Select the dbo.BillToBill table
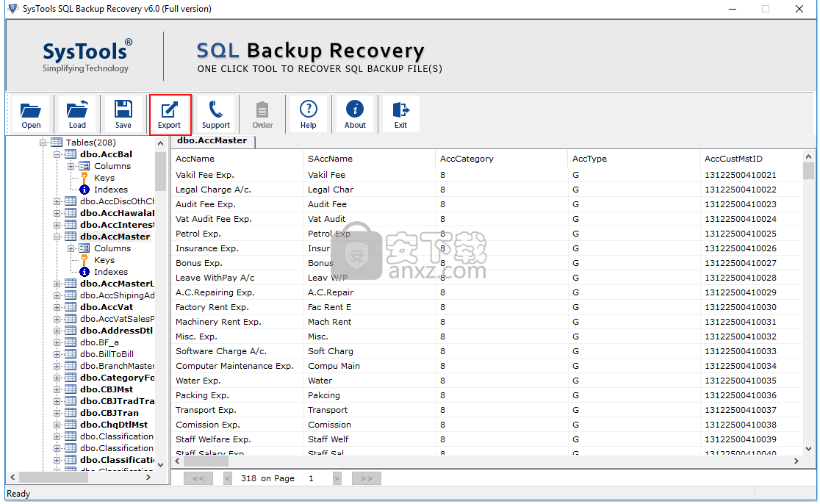Image resolution: width=820 pixels, height=504 pixels. [x=107, y=354]
